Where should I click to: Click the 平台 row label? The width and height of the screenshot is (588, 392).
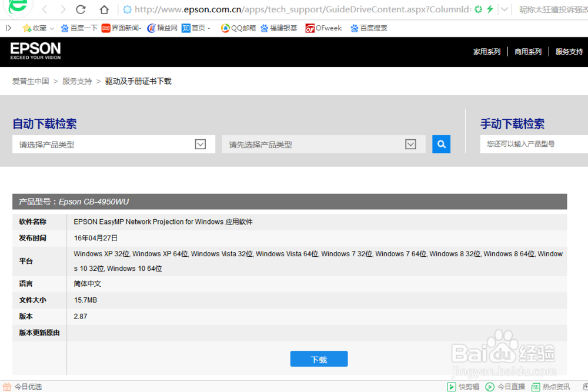[26, 261]
